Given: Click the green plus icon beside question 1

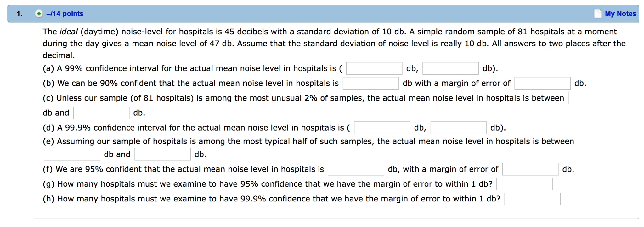Looking at the screenshot, I should (38, 14).
